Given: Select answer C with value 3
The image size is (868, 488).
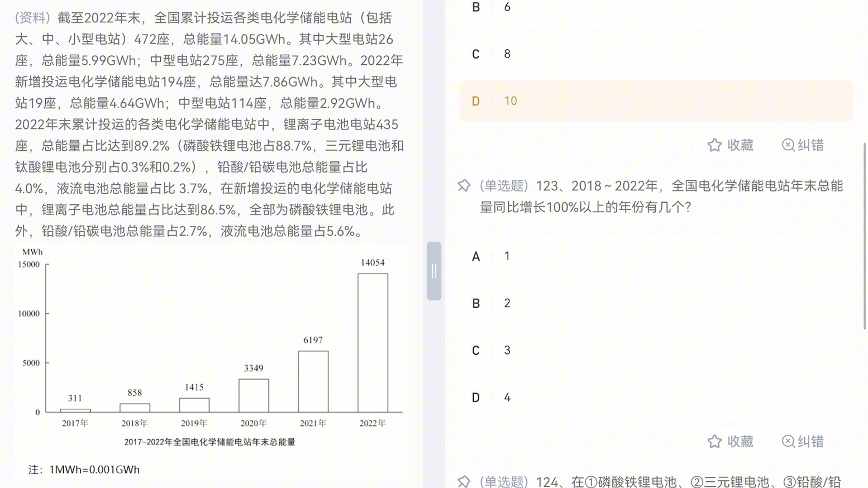Looking at the screenshot, I should 656,351.
